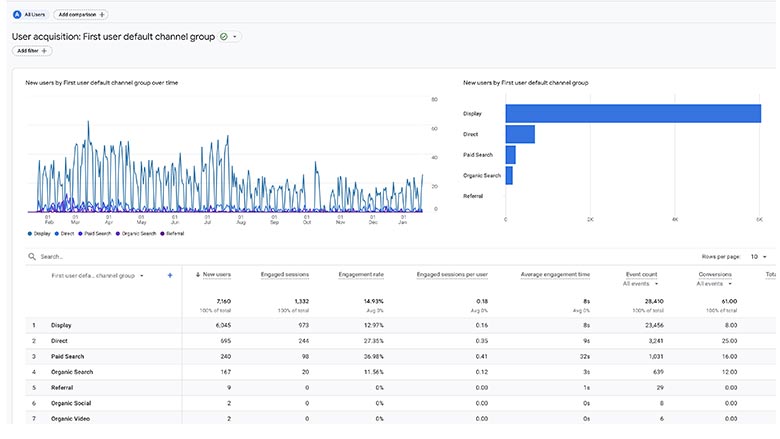Click the table Search input field
The height and width of the screenshot is (439, 780).
100,256
